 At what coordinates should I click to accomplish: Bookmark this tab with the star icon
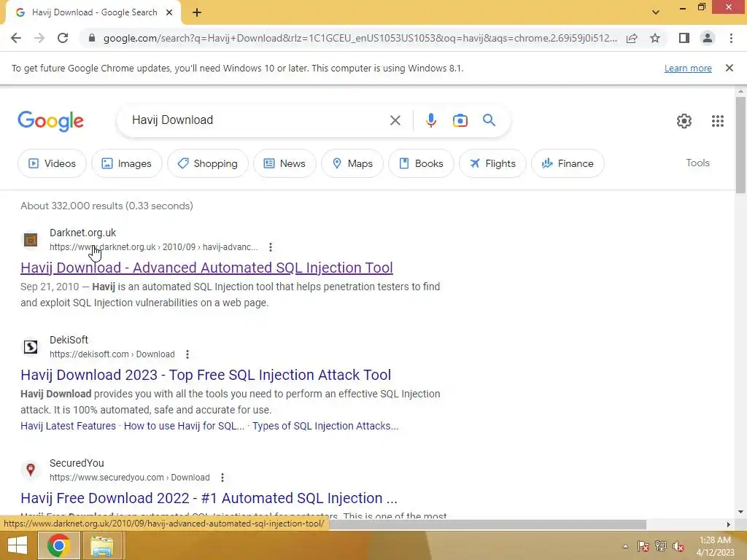point(655,38)
